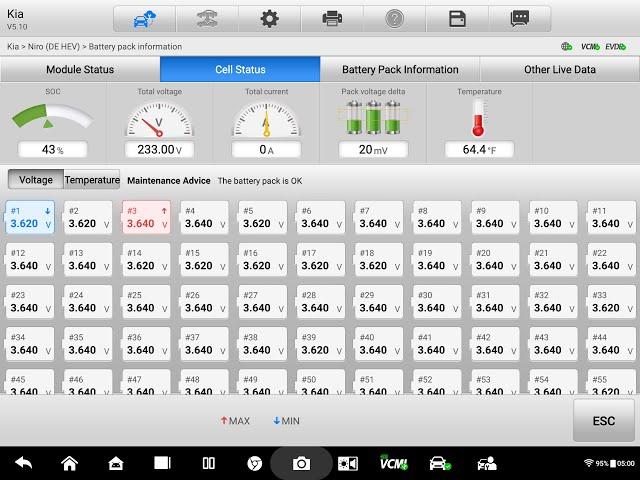The height and width of the screenshot is (480, 640).
Task: Tap the 95% battery level indicator
Action: (605, 463)
